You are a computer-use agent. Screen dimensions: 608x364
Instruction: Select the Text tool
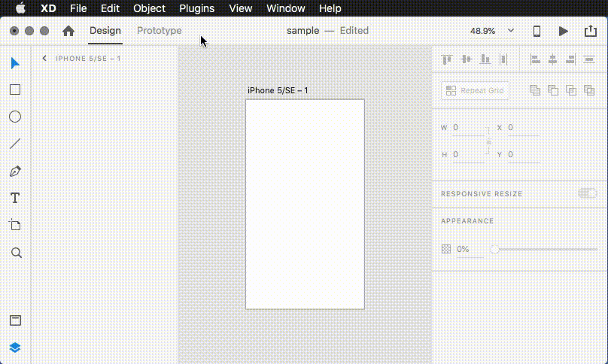(x=15, y=198)
